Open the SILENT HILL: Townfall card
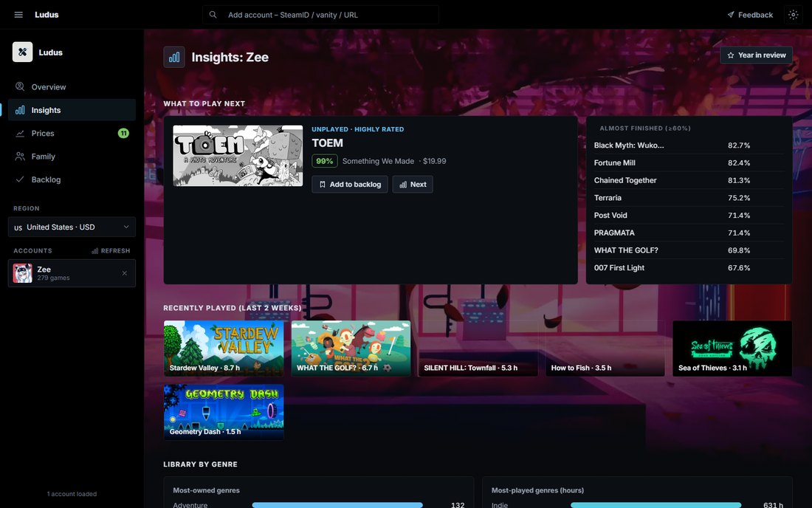The image size is (812, 508). click(478, 349)
